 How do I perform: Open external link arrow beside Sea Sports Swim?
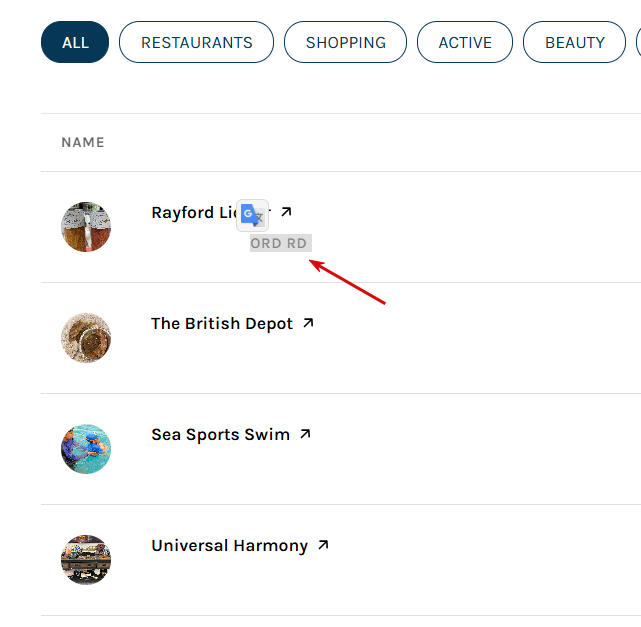[x=305, y=434]
